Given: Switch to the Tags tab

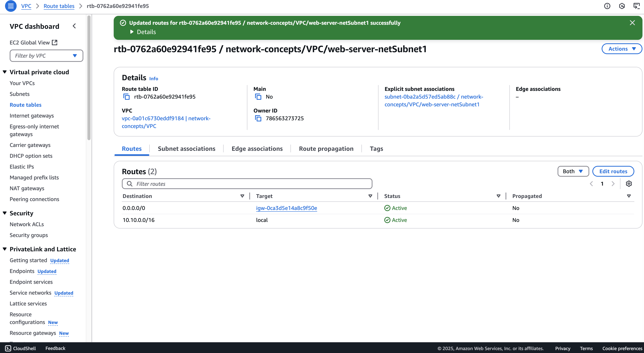Looking at the screenshot, I should coord(376,149).
